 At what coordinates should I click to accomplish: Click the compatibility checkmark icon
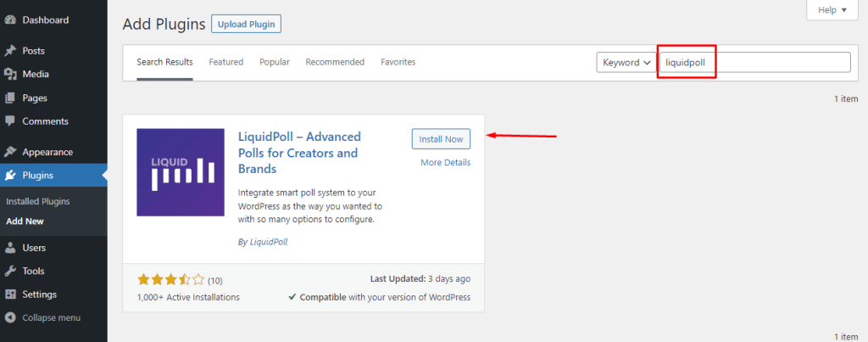pos(292,297)
